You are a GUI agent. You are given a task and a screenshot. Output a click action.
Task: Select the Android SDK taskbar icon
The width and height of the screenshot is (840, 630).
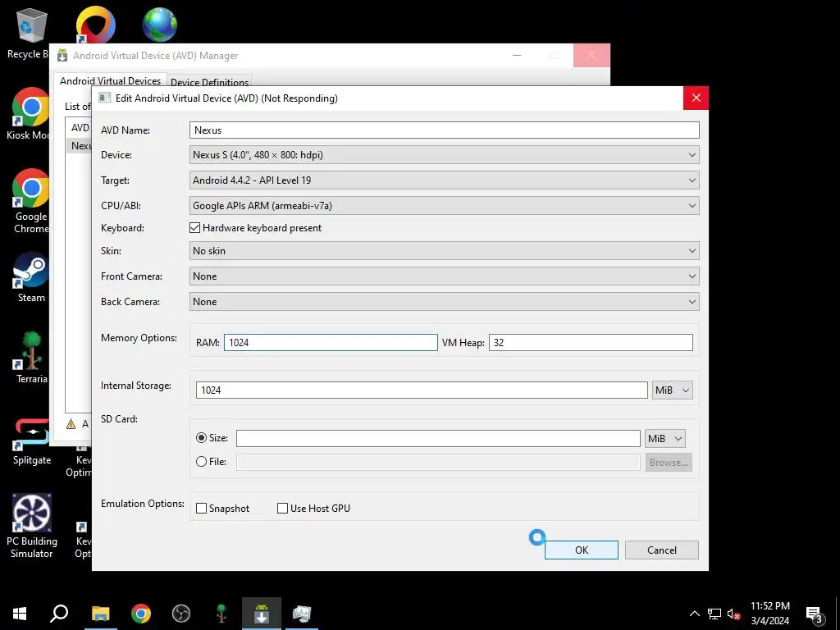262,614
